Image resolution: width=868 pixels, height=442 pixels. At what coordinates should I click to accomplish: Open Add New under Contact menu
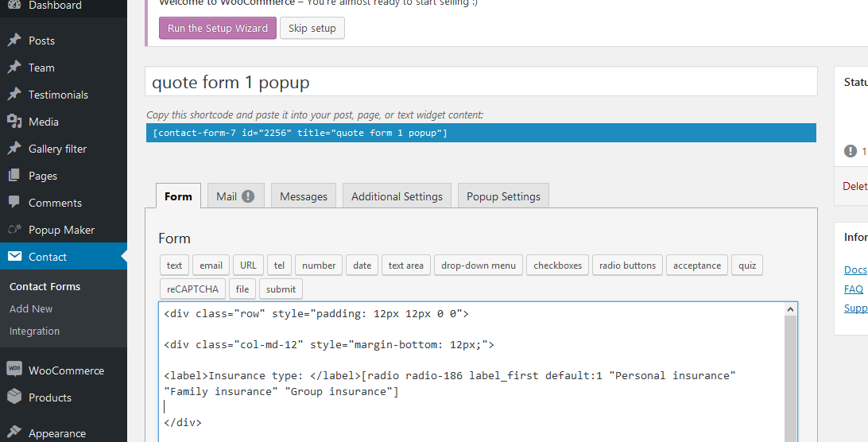pyautogui.click(x=31, y=308)
